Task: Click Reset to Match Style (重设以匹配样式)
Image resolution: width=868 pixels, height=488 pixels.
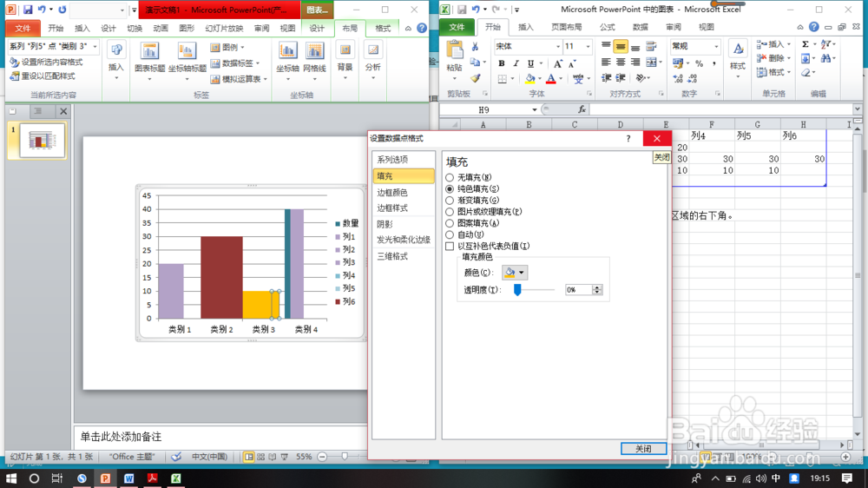Action: [43, 76]
